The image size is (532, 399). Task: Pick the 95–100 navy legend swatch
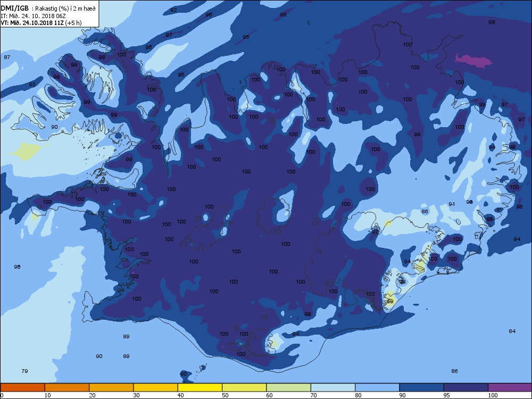[466, 387]
